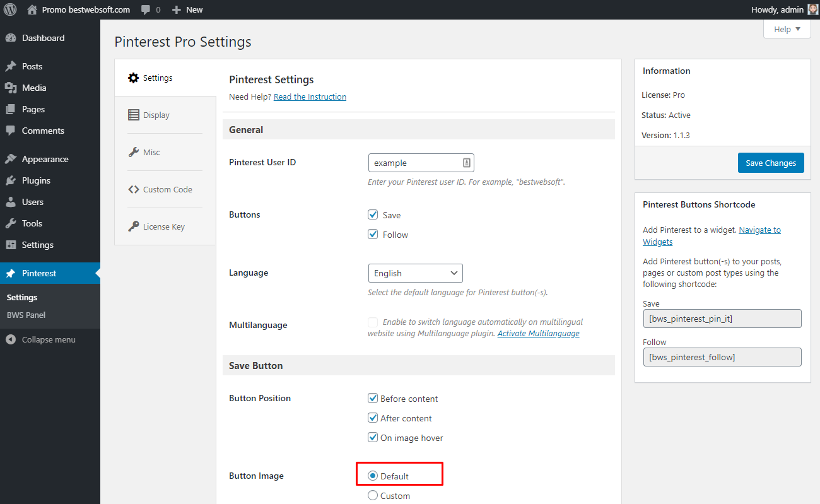Uncheck the Follow button checkbox
Viewport: 820px width, 504px height.
373,234
